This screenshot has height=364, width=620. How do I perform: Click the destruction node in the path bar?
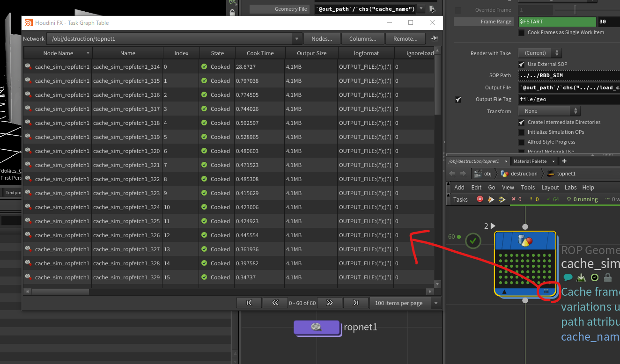pyautogui.click(x=519, y=174)
